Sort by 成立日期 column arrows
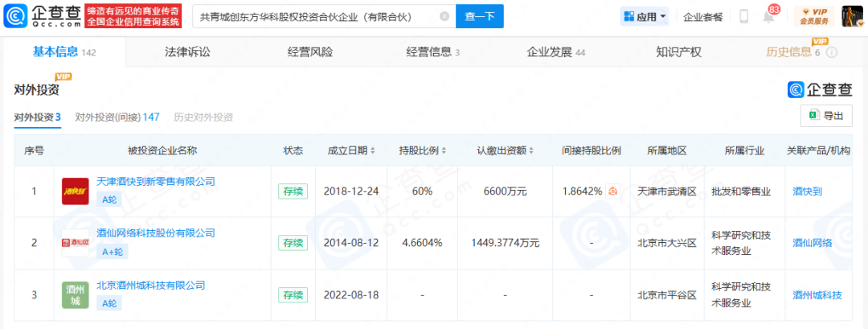This screenshot has height=329, width=868. point(373,150)
